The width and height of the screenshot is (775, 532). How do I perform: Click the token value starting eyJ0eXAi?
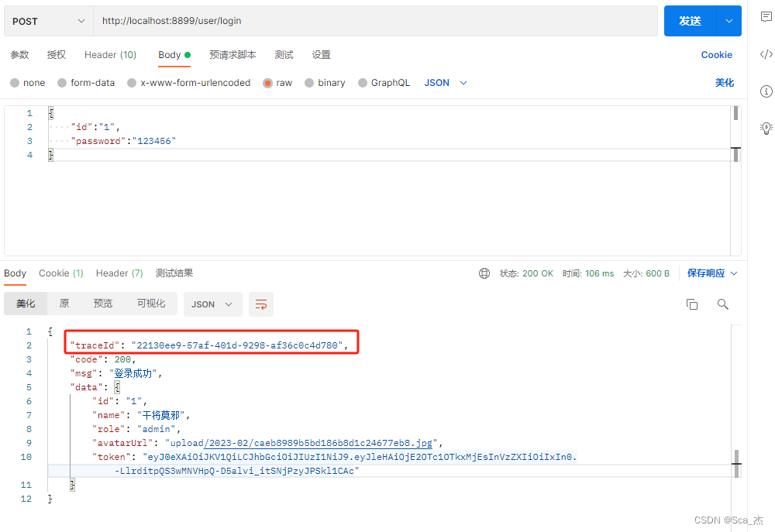(360, 457)
